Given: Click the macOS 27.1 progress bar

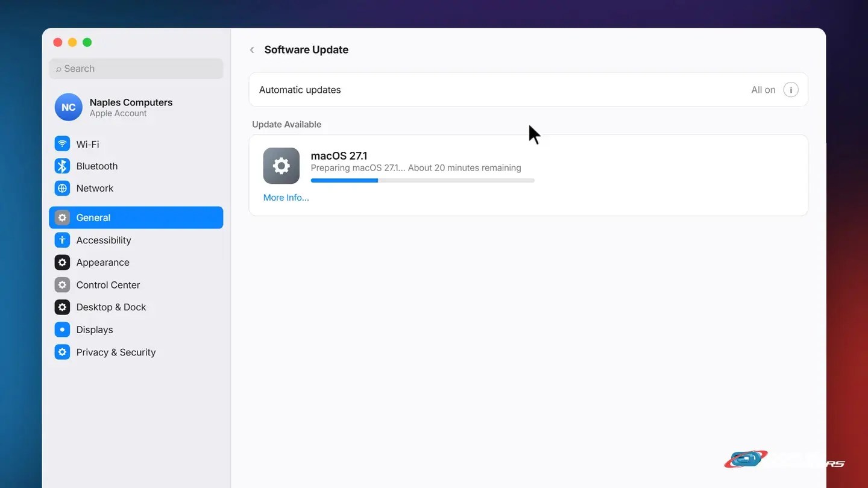Looking at the screenshot, I should point(423,180).
